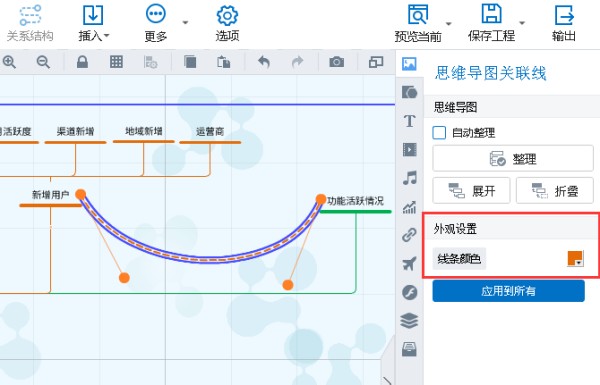Image resolution: width=600 pixels, height=385 pixels.
Task: Take snapshot with the camera icon
Action: (336, 62)
